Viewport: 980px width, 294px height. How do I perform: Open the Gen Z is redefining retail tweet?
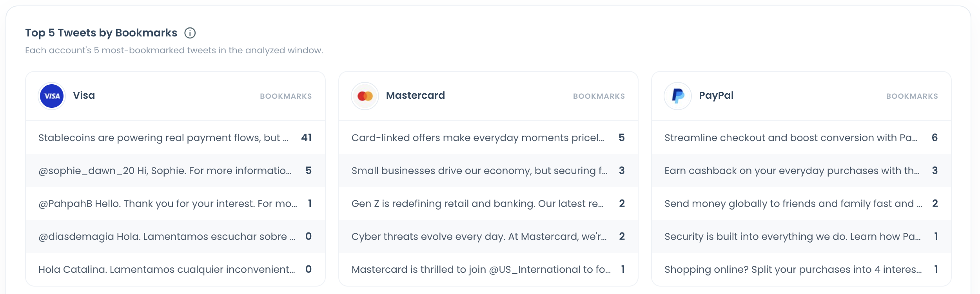(x=488, y=203)
